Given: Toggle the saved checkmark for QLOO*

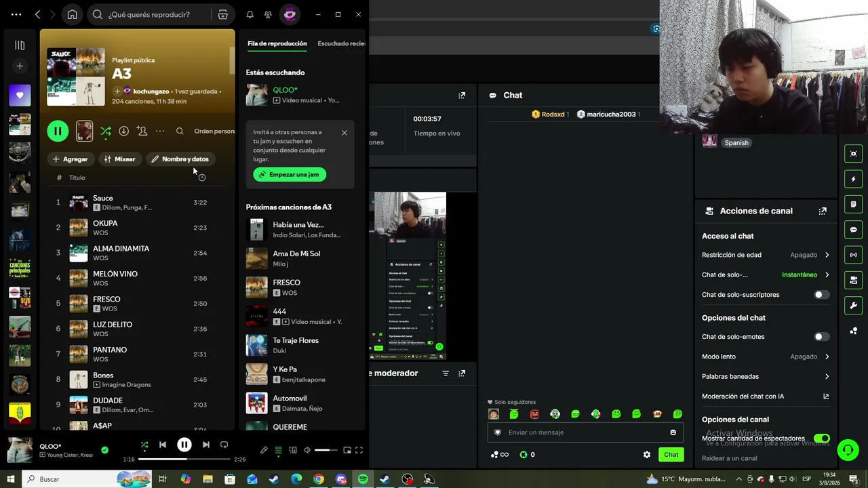Looking at the screenshot, I should (x=104, y=449).
